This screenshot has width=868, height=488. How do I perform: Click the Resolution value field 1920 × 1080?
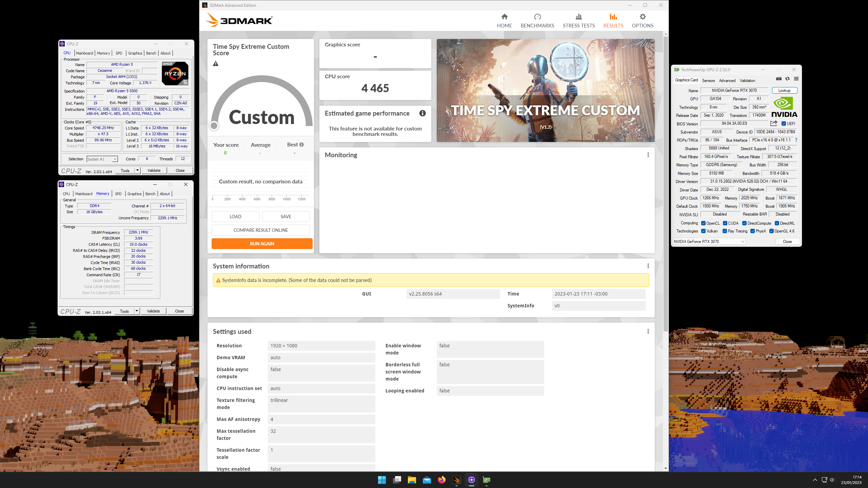[321, 346]
